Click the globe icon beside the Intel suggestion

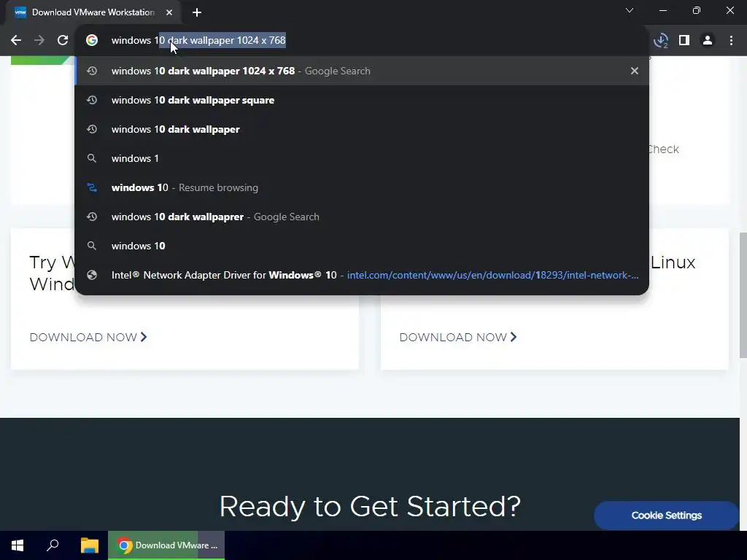(x=92, y=275)
